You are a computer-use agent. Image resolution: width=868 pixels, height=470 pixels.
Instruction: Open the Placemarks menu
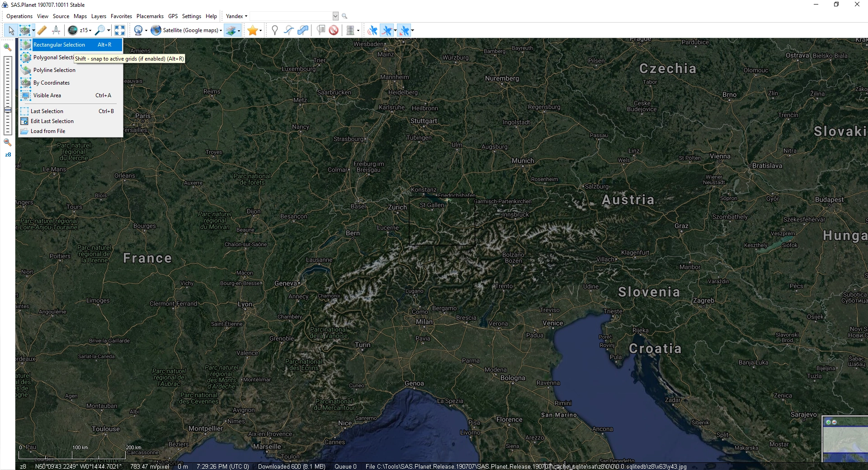(x=150, y=16)
